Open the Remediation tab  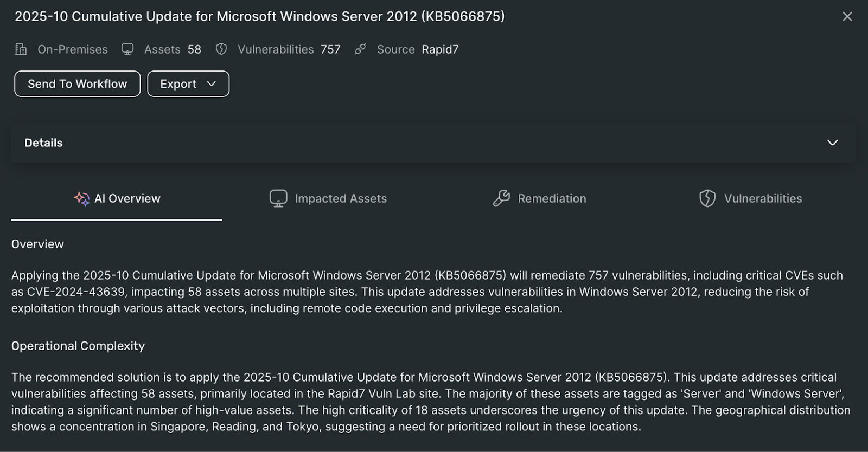[551, 198]
